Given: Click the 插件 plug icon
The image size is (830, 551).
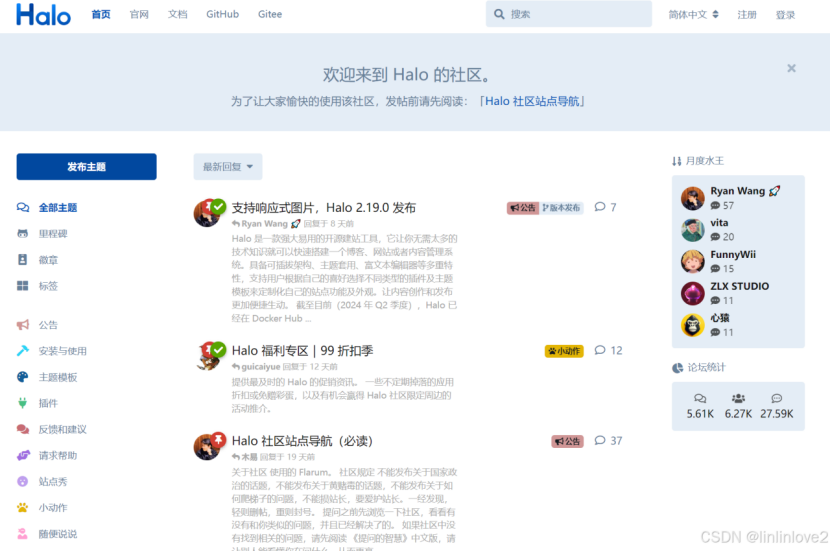Looking at the screenshot, I should [23, 403].
